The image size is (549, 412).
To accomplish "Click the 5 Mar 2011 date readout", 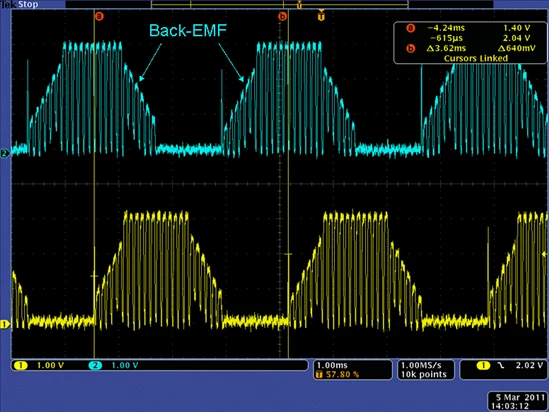I will [521, 397].
